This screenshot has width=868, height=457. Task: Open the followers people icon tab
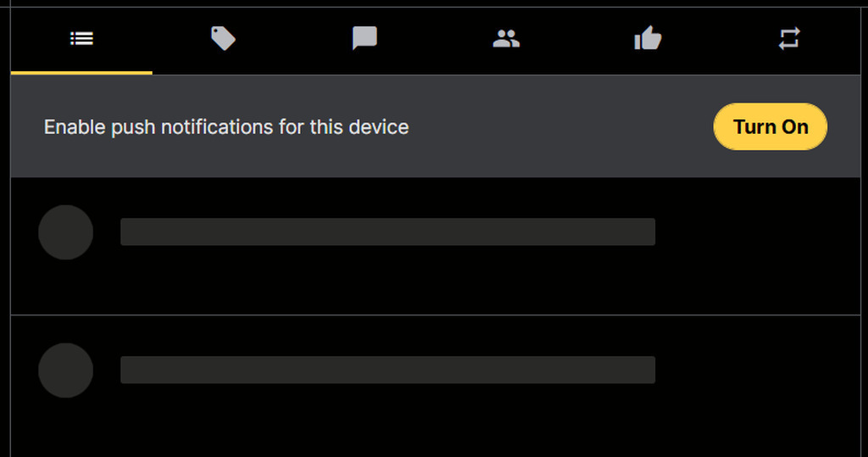point(506,39)
